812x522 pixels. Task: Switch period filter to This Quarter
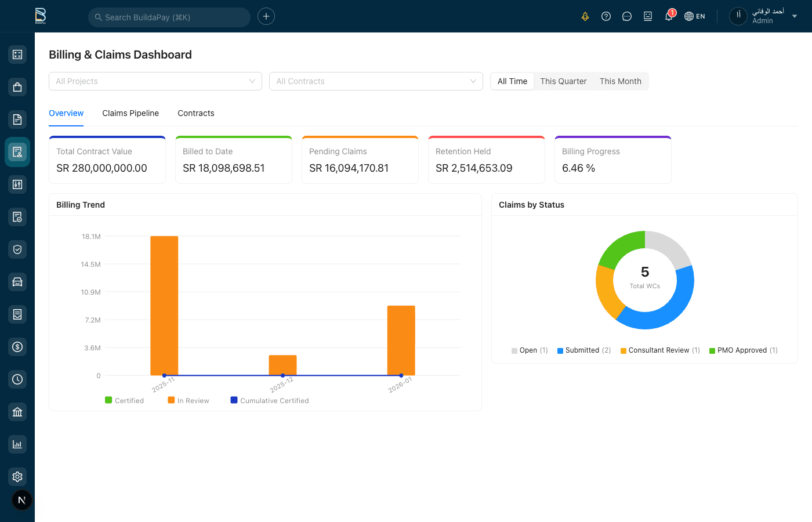563,81
